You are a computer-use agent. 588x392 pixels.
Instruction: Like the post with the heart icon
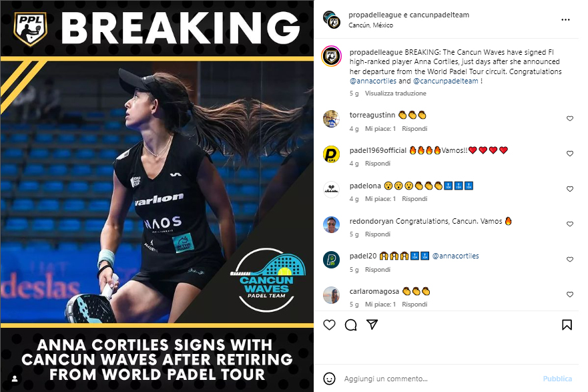[329, 325]
